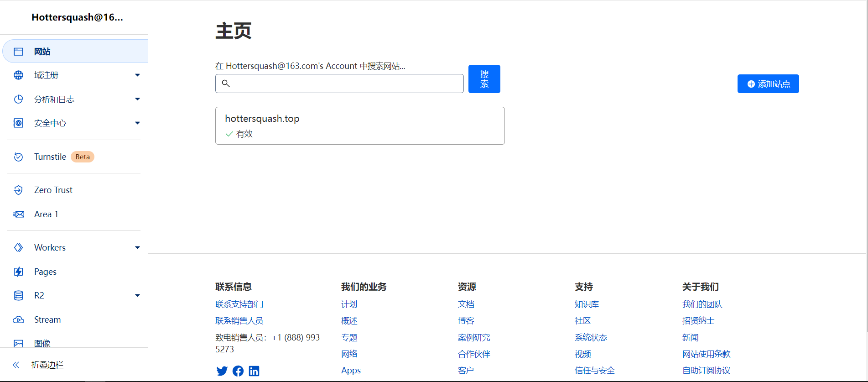This screenshot has height=382, width=868.
Task: Open the 系统状态 footer link
Action: pyautogui.click(x=591, y=338)
